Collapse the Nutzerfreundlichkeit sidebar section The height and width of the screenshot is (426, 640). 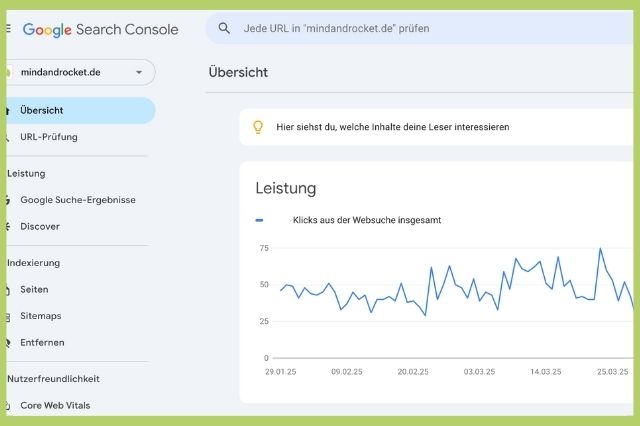(53, 379)
